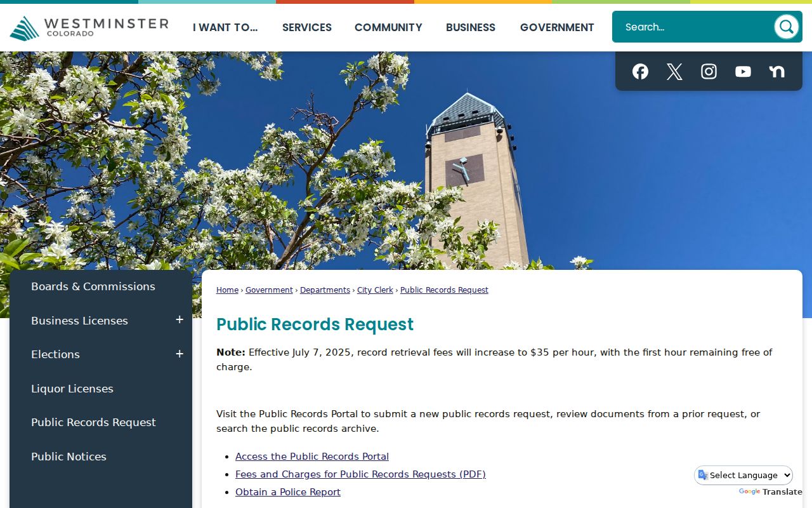Open the Select Language dropdown
812x508 pixels.
[743, 475]
